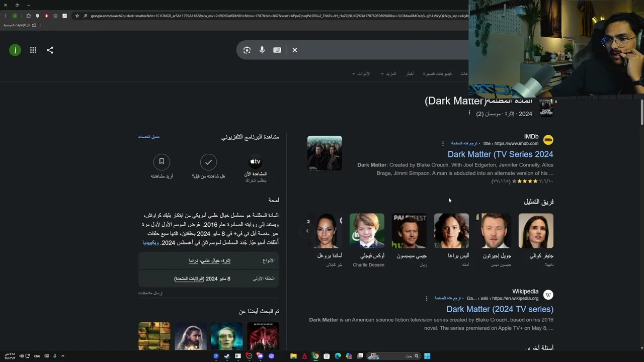The image size is (644, 362).
Task: Open the Windows Start button in taskbar
Action: click(x=427, y=356)
